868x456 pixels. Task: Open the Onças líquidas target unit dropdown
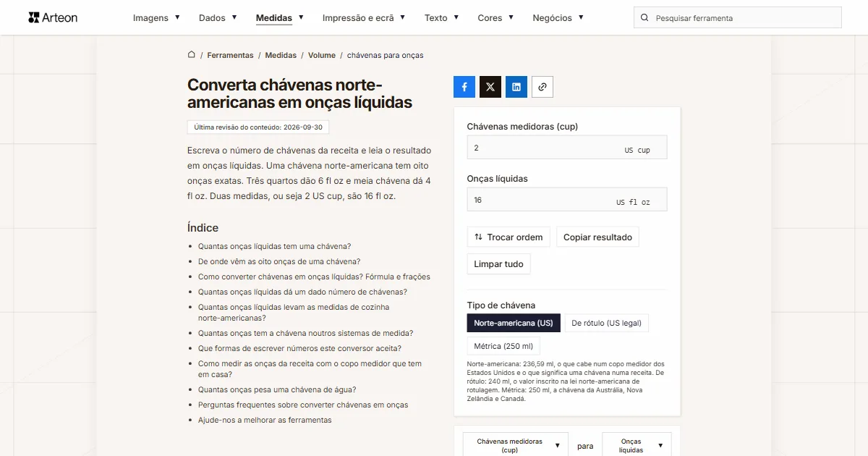coord(637,446)
